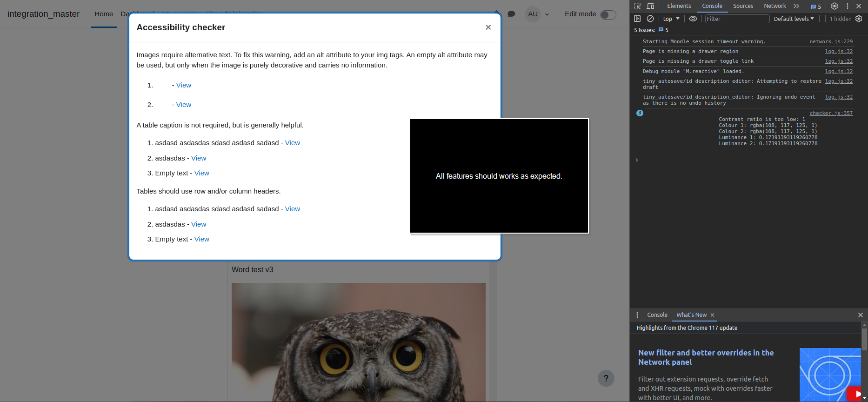
Task: Open DevTools customize menu (three dots)
Action: [x=848, y=6]
